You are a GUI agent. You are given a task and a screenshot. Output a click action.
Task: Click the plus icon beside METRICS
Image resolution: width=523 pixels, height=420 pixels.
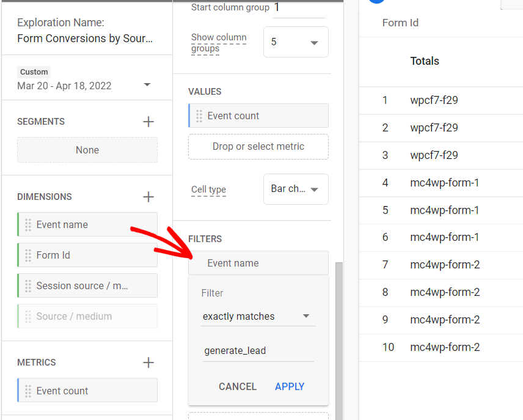[x=148, y=362]
